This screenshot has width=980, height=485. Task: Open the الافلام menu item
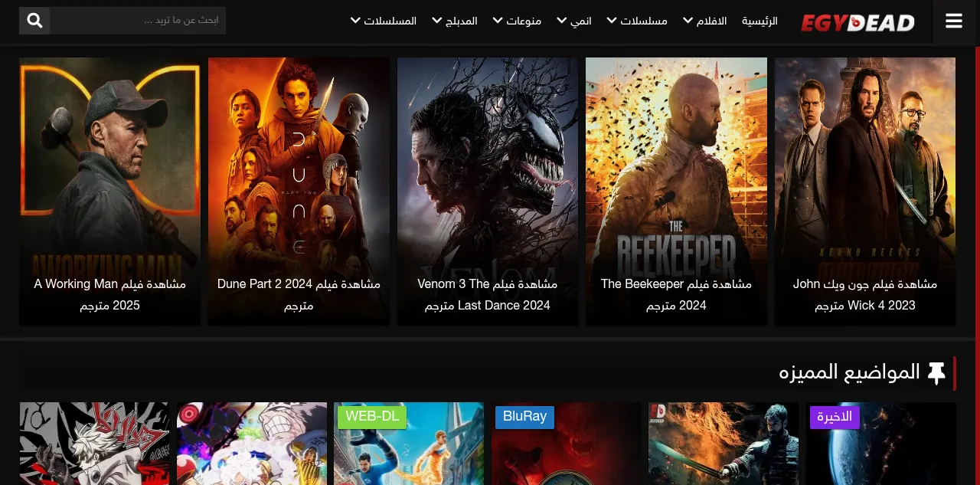point(711,21)
